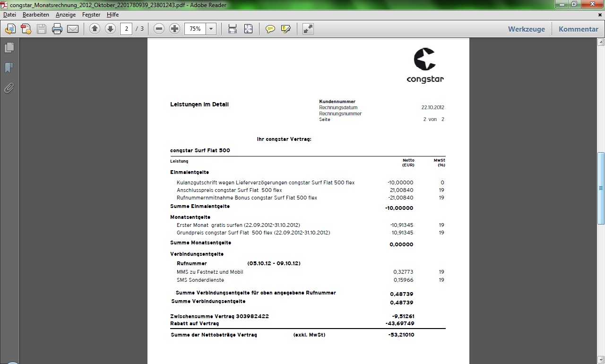
Task: Click scrollbar up arrow
Action: [x=601, y=42]
